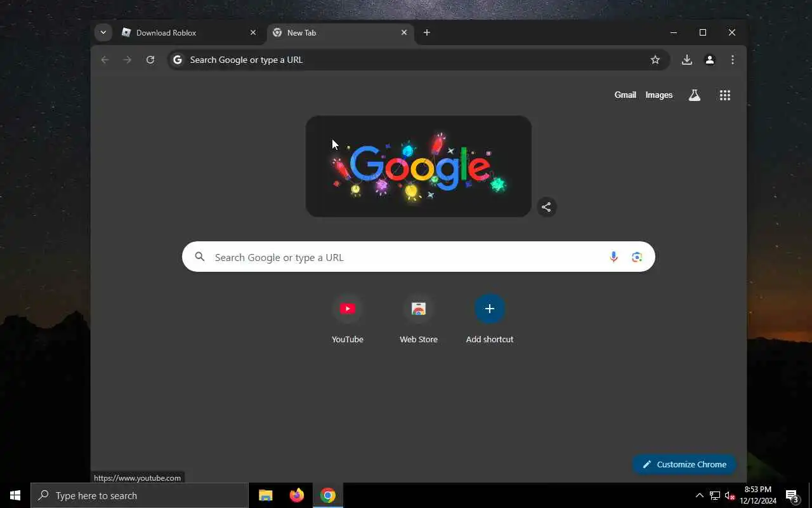
Task: Click the browser forward arrow
Action: coord(128,60)
